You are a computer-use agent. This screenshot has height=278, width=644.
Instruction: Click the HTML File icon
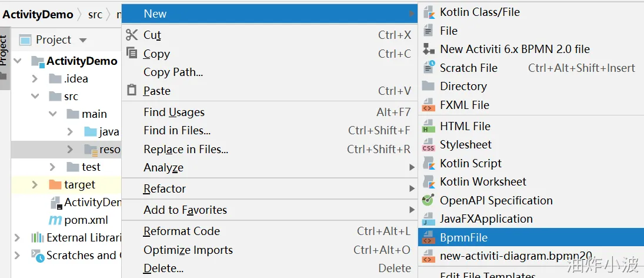click(428, 126)
